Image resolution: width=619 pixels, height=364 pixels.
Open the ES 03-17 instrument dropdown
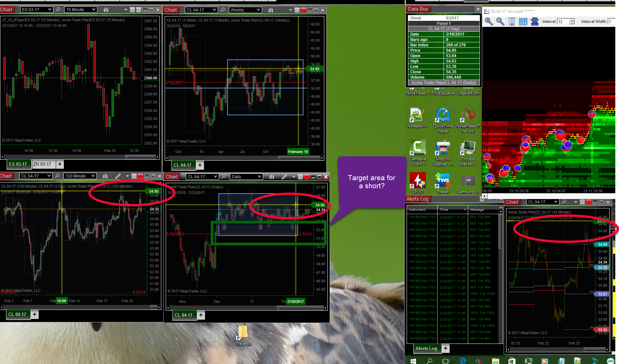[37, 10]
